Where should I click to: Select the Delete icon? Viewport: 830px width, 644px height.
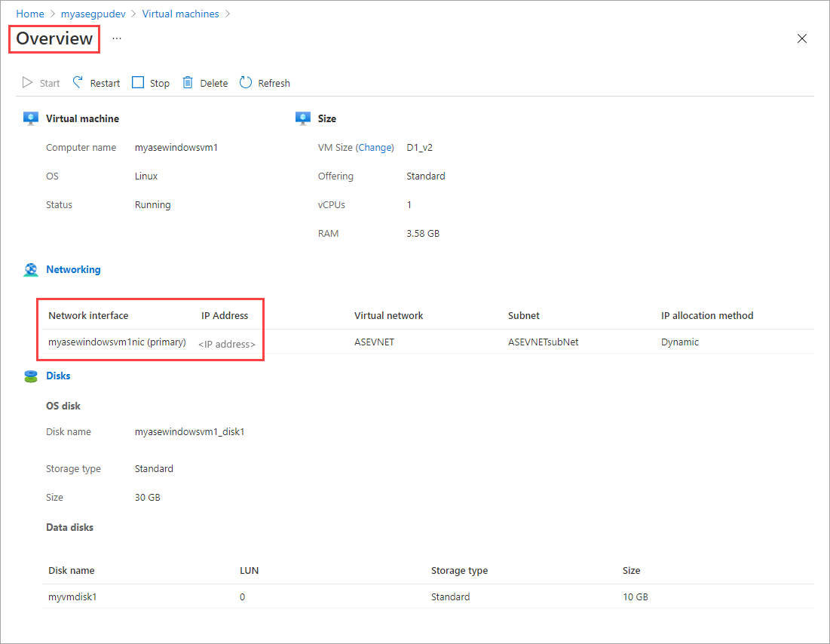187,82
